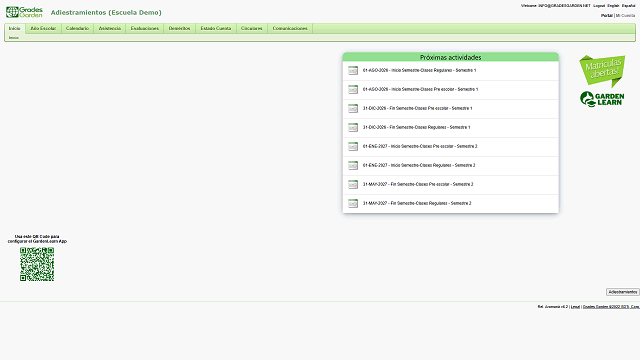Open the Garden Learn logo link

point(602,99)
